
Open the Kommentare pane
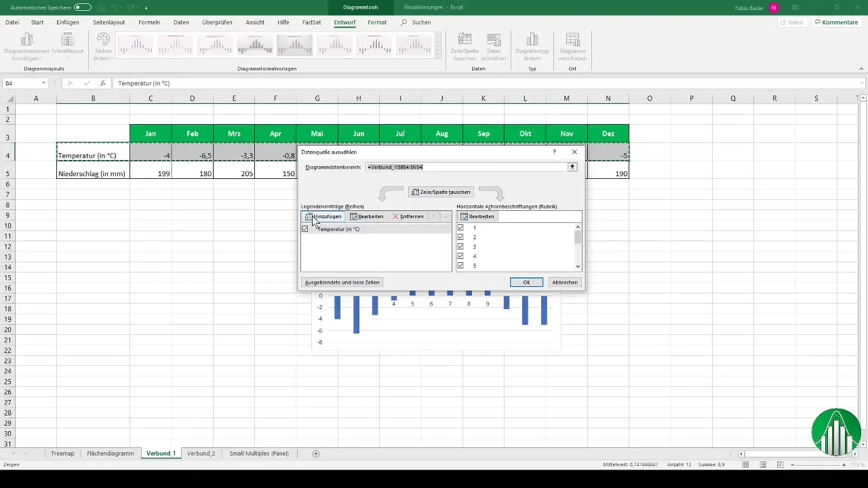tap(836, 22)
